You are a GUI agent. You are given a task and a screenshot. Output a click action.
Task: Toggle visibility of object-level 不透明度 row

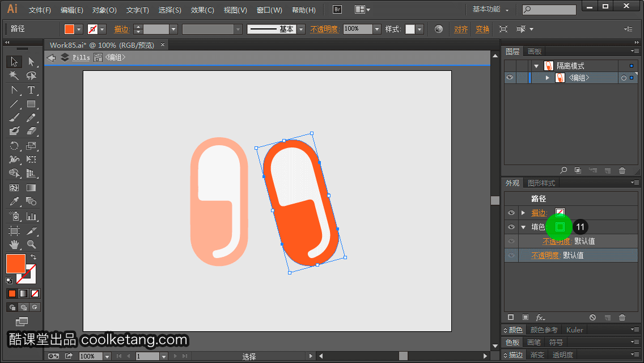511,255
